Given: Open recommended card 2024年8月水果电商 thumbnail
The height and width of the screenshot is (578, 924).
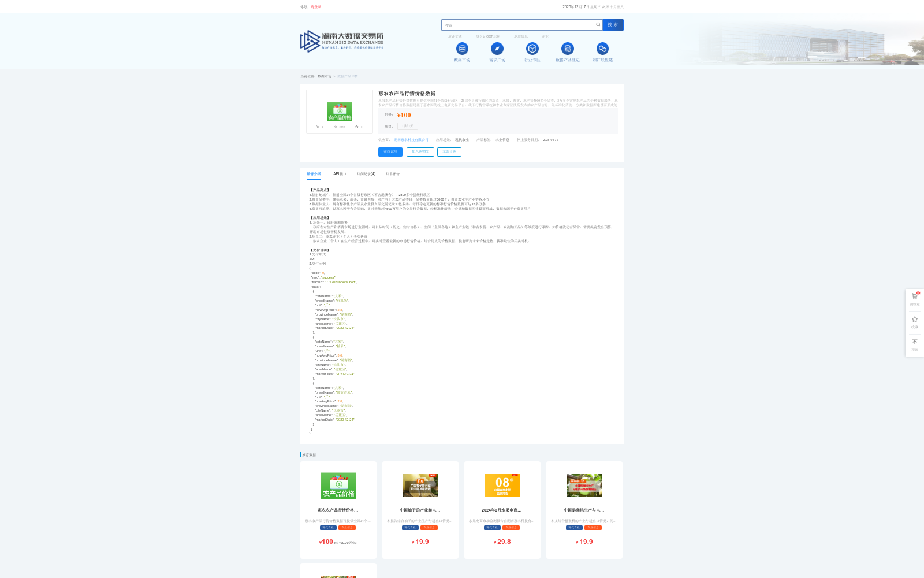Looking at the screenshot, I should [502, 486].
